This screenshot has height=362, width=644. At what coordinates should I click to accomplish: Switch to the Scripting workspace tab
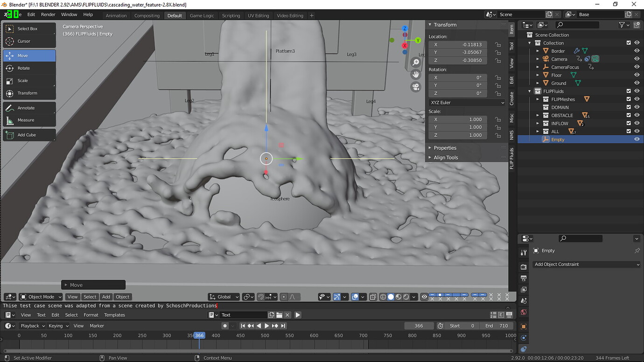(x=231, y=15)
